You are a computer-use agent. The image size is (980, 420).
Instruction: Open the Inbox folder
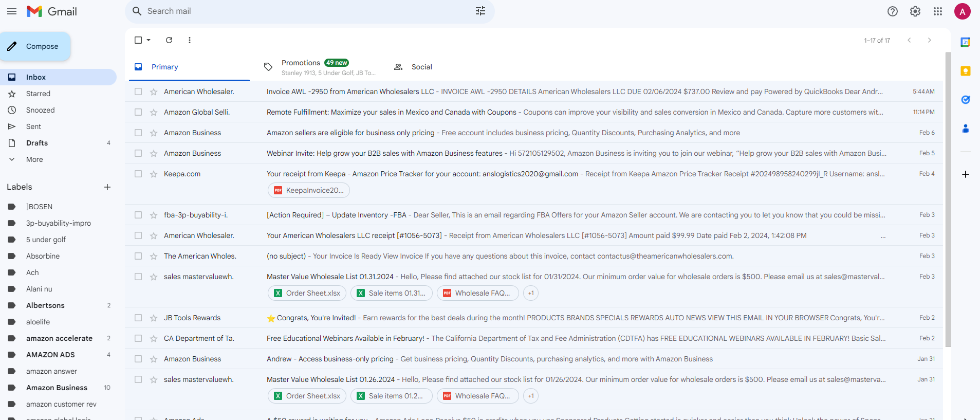(x=58, y=77)
